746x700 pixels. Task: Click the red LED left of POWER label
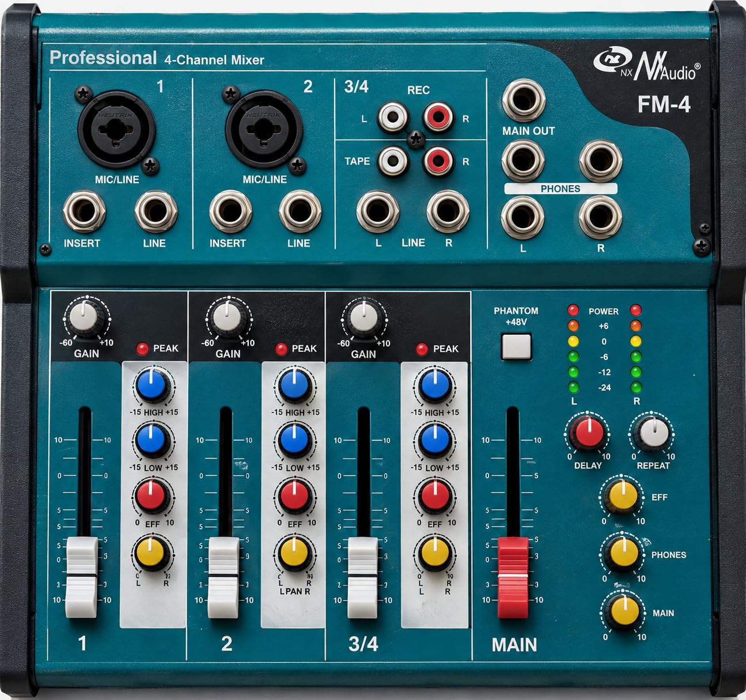(573, 311)
